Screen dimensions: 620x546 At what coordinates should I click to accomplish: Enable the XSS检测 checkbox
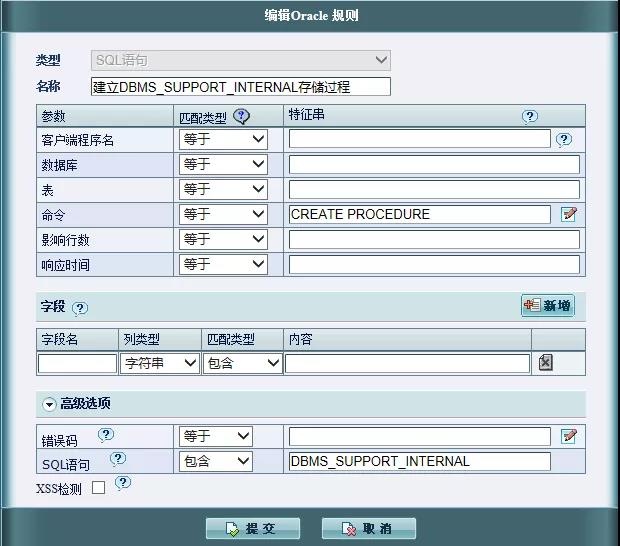[x=98, y=488]
